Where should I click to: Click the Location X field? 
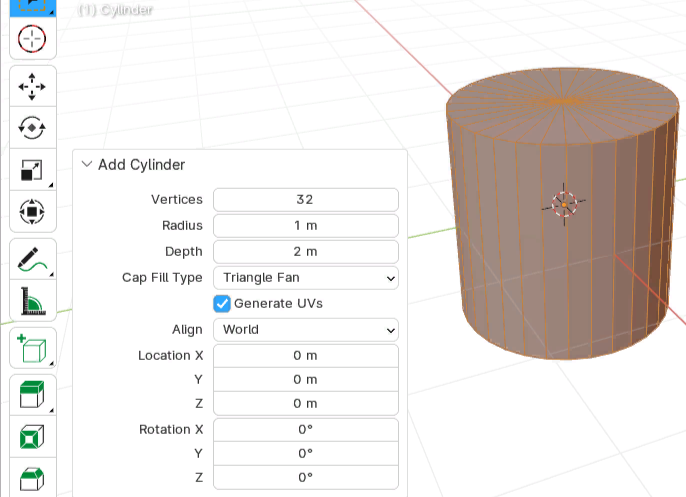306,356
